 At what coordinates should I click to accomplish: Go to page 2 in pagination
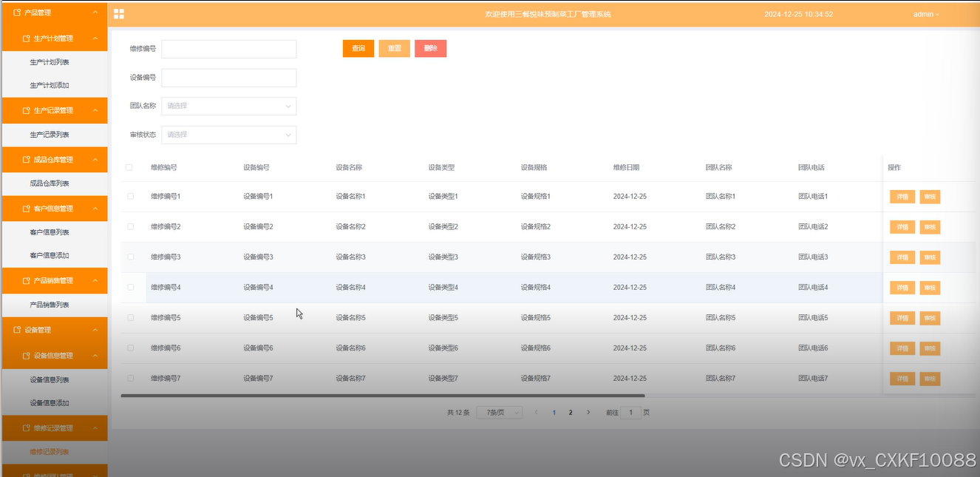571,413
